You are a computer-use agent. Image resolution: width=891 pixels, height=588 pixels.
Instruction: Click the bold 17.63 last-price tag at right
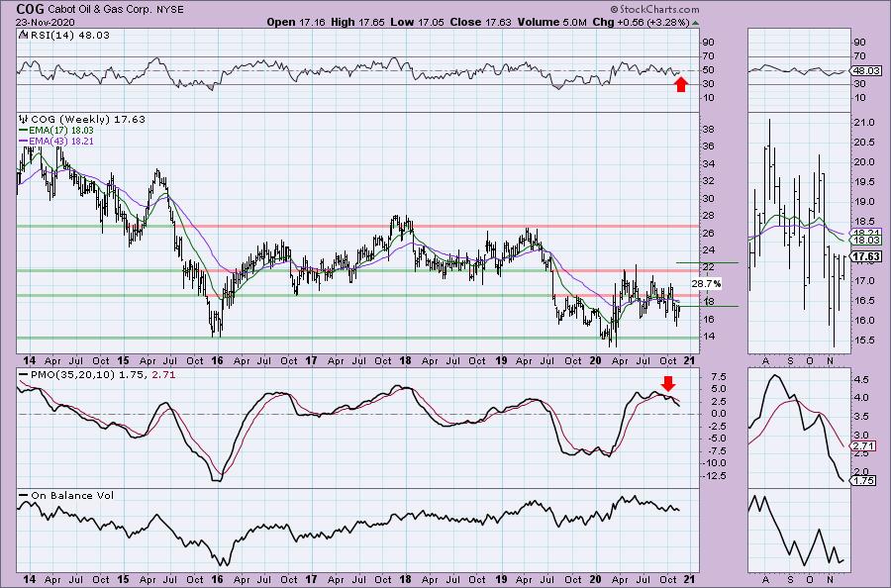click(866, 256)
